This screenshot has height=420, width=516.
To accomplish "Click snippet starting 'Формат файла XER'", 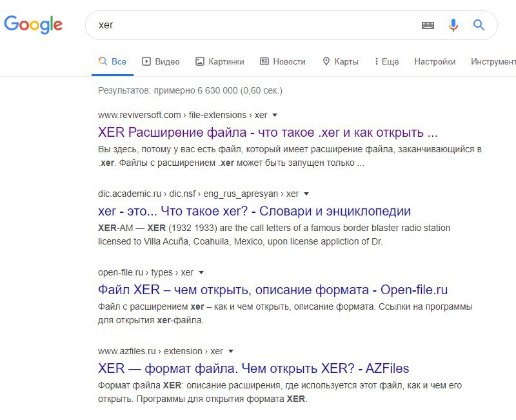I will [x=280, y=392].
